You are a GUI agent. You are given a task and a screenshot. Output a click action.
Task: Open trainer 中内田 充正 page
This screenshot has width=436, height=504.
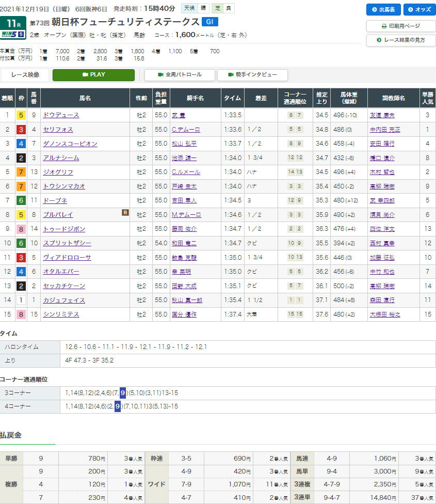tap(384, 130)
